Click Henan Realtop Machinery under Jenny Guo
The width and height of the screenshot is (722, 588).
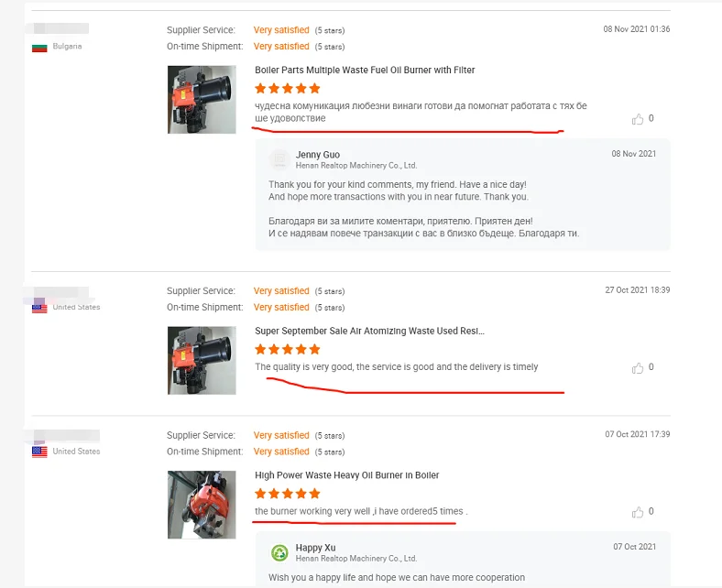pyautogui.click(x=356, y=166)
